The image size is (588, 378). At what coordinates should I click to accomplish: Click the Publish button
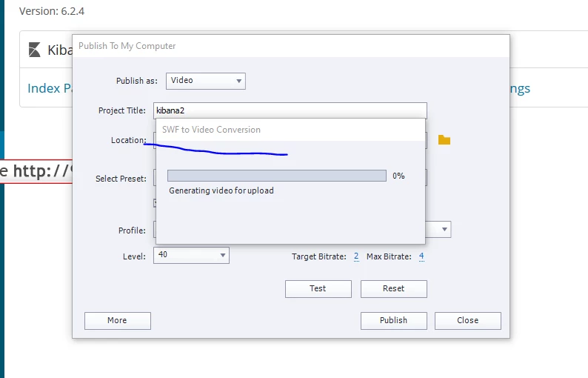394,321
